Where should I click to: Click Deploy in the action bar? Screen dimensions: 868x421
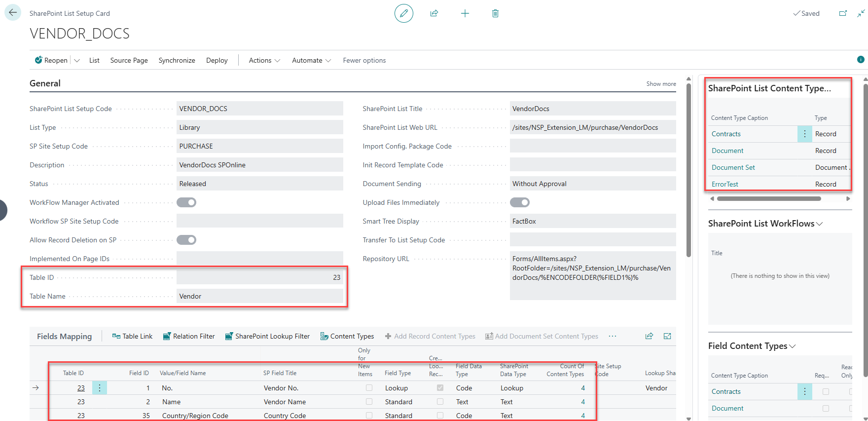click(x=217, y=60)
